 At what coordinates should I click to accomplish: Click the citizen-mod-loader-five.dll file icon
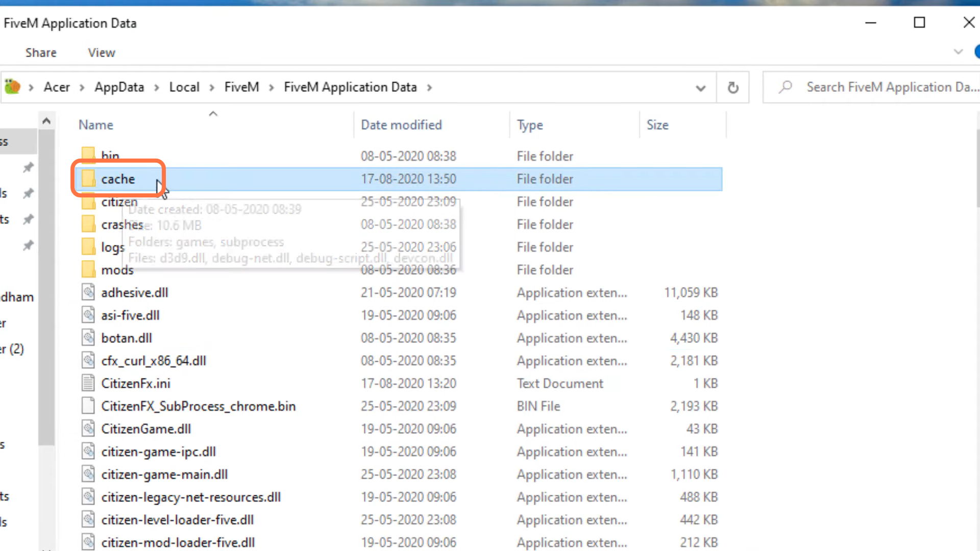coord(88,542)
